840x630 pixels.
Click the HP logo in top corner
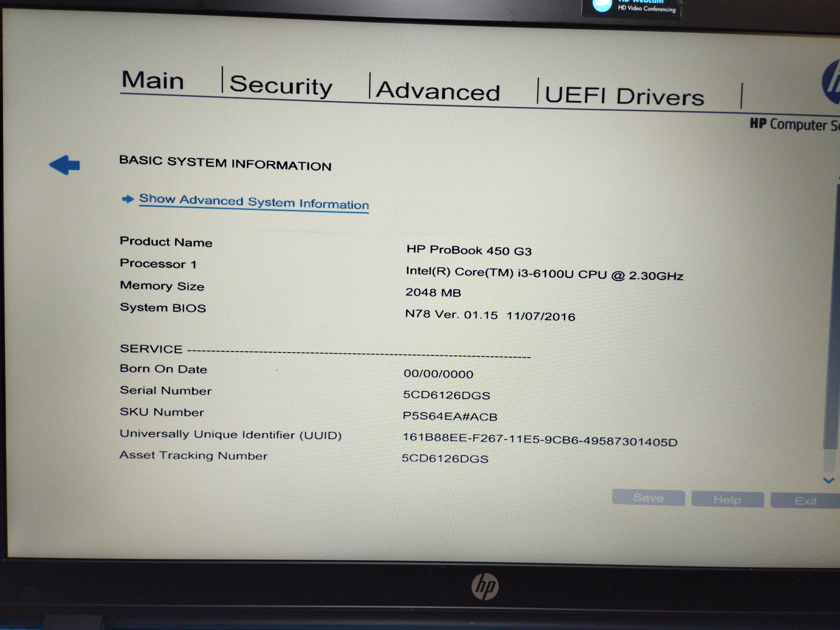coord(830,83)
